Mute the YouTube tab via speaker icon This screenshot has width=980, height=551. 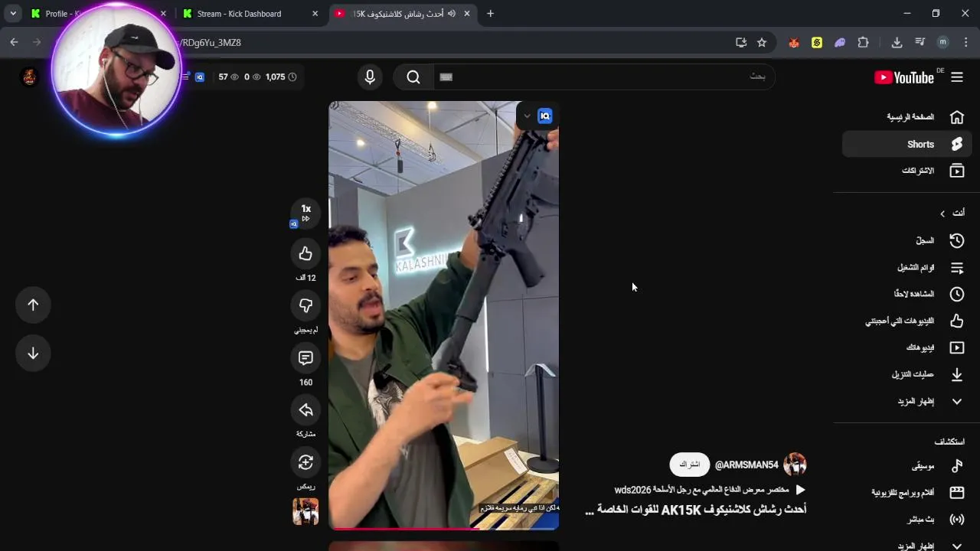coord(452,14)
